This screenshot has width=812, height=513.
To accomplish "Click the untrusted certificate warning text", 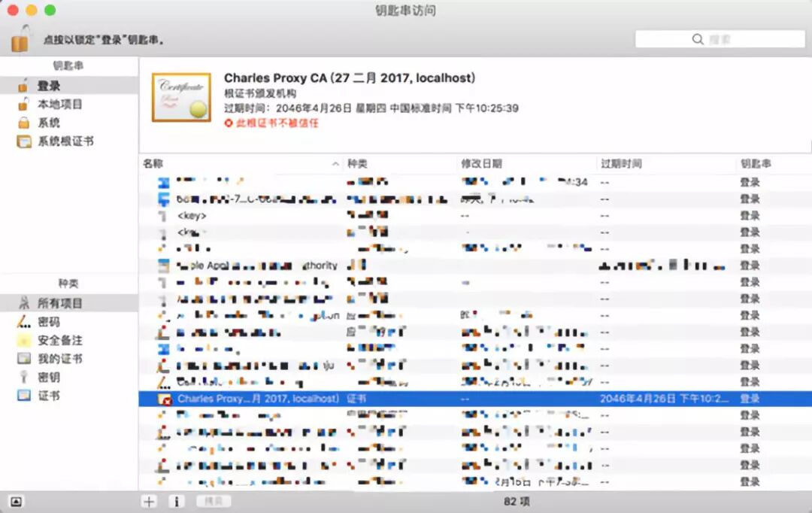I will tap(277, 123).
